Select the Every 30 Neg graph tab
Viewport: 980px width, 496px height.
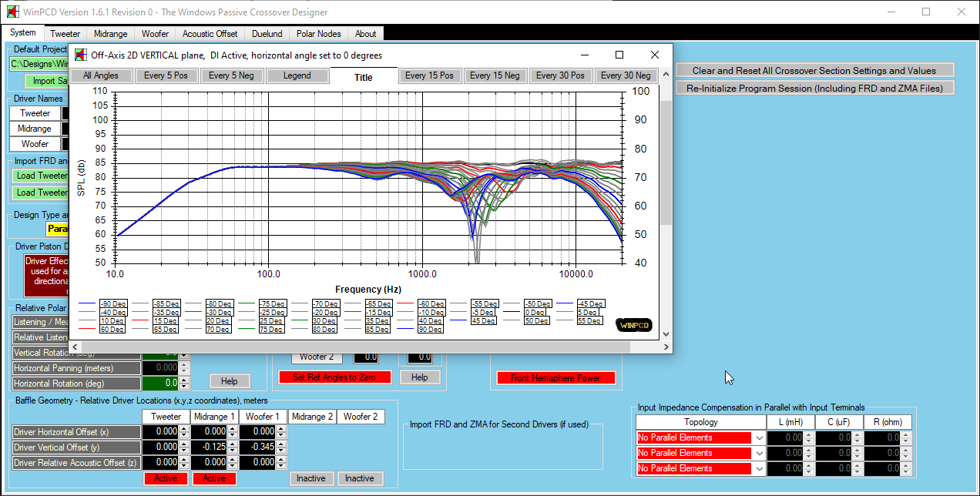[626, 75]
